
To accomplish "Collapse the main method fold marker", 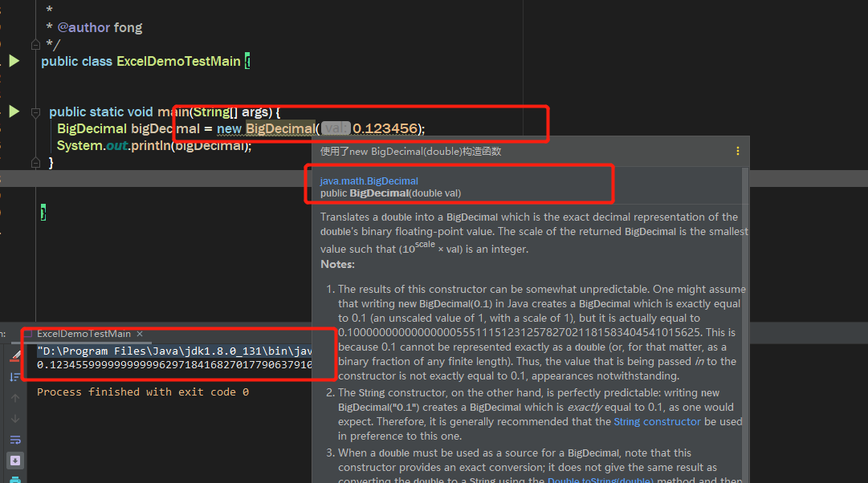I will click(35, 112).
